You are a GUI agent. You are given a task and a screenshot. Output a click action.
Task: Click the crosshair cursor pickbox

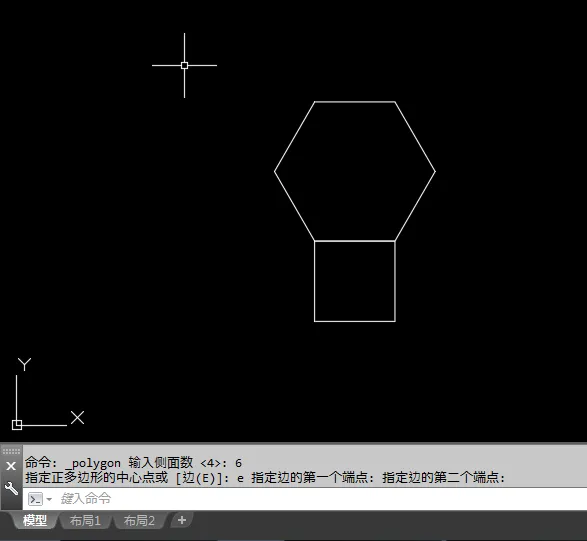point(184,66)
